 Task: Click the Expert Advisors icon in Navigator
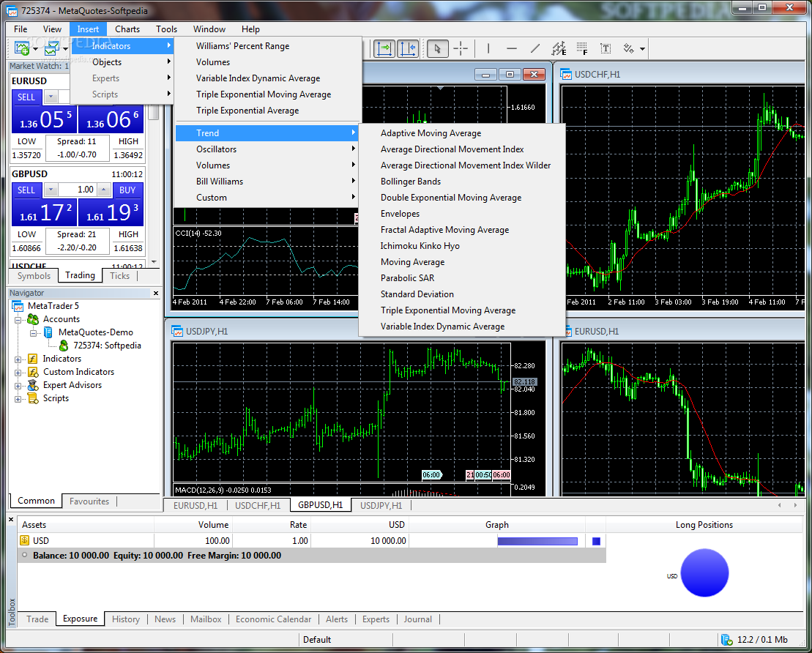[33, 385]
